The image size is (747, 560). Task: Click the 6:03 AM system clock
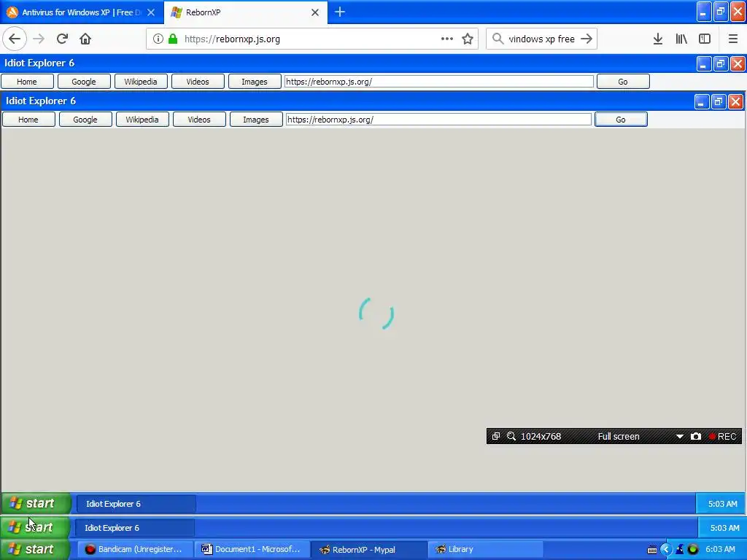point(720,550)
